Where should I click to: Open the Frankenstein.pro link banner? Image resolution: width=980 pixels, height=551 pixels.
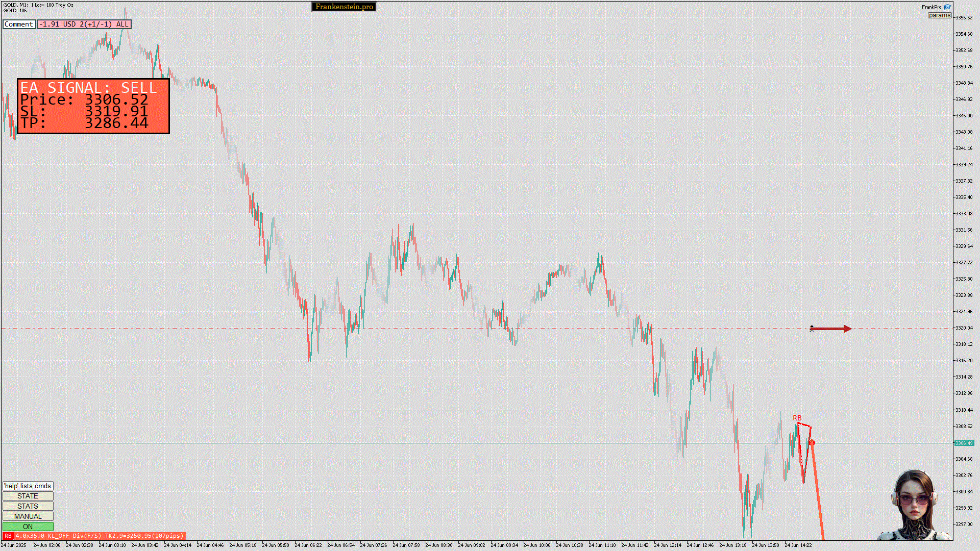coord(344,7)
